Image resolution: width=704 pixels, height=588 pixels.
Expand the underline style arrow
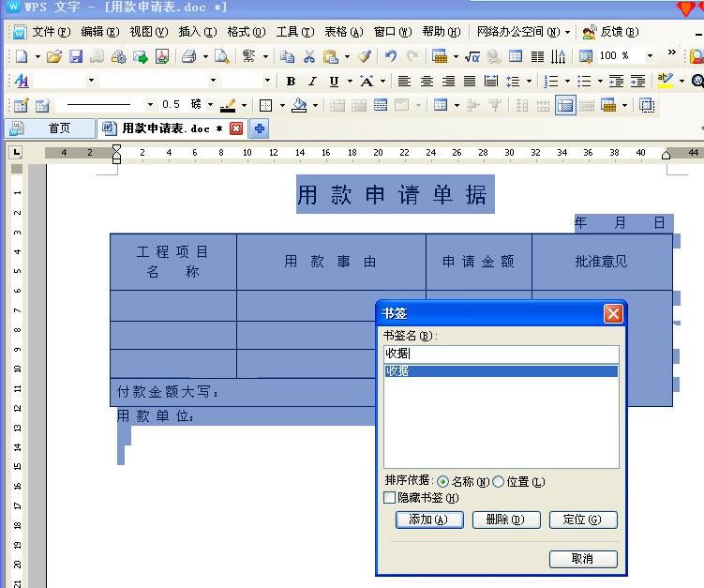pyautogui.click(x=350, y=82)
